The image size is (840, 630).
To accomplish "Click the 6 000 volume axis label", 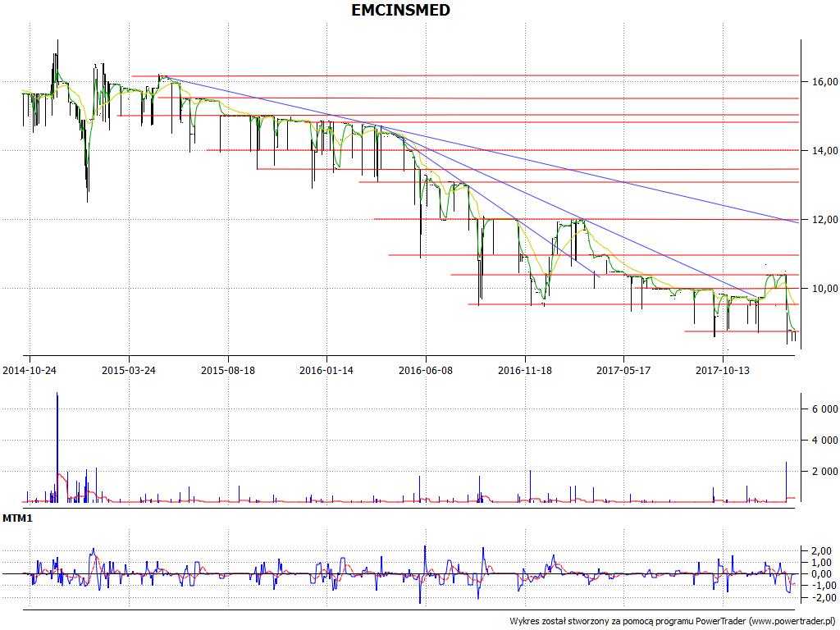I will pyautogui.click(x=825, y=409).
